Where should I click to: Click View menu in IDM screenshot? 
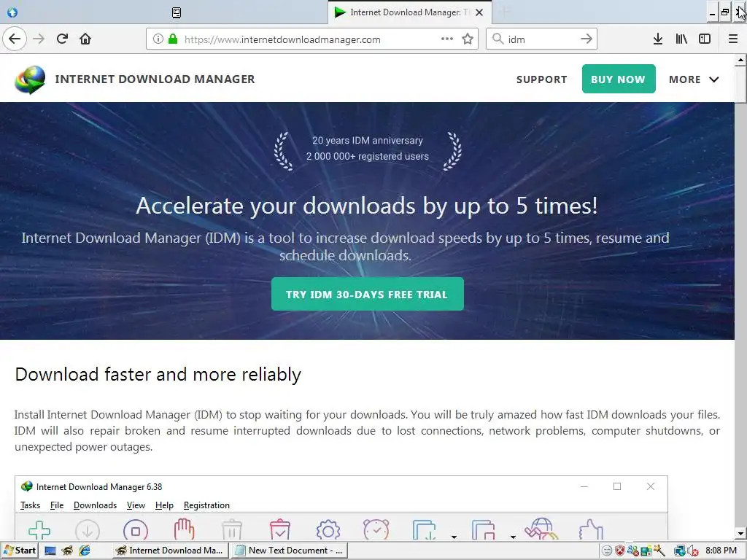point(136,505)
